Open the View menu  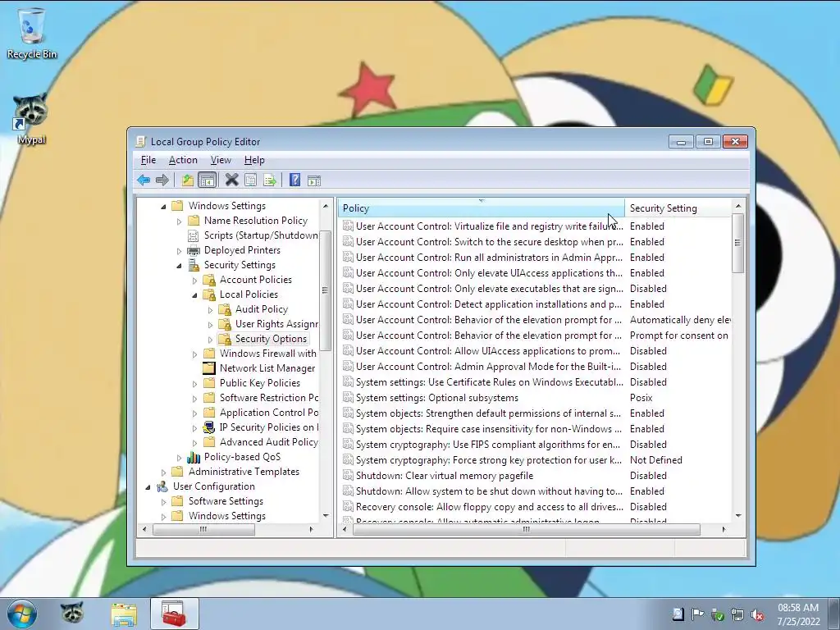click(221, 160)
